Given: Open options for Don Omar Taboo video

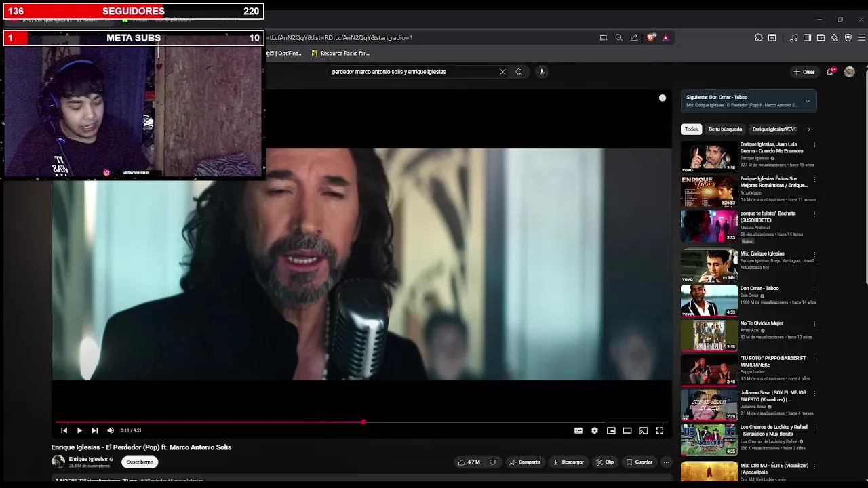Looking at the screenshot, I should [x=814, y=289].
